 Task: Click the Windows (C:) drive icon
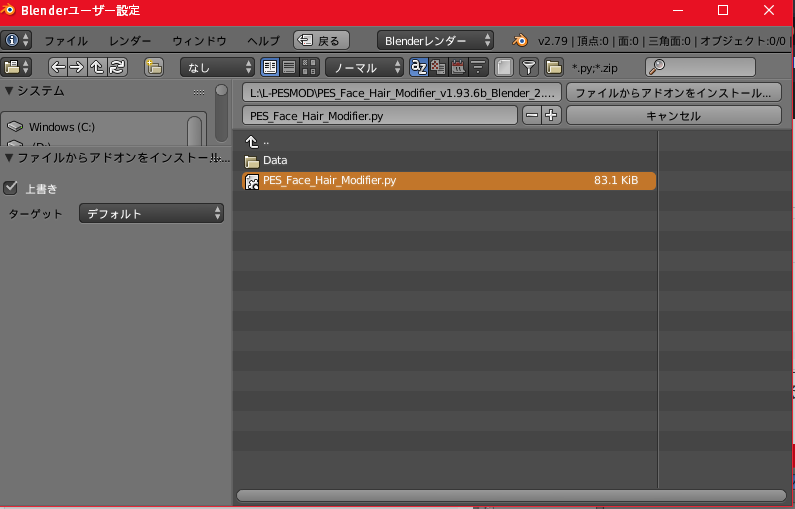tap(16, 127)
